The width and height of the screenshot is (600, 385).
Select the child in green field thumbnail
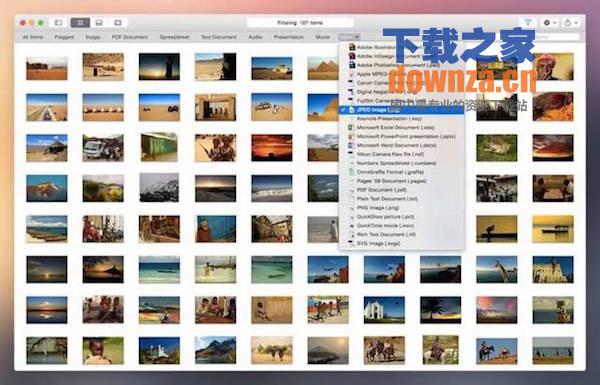103,351
